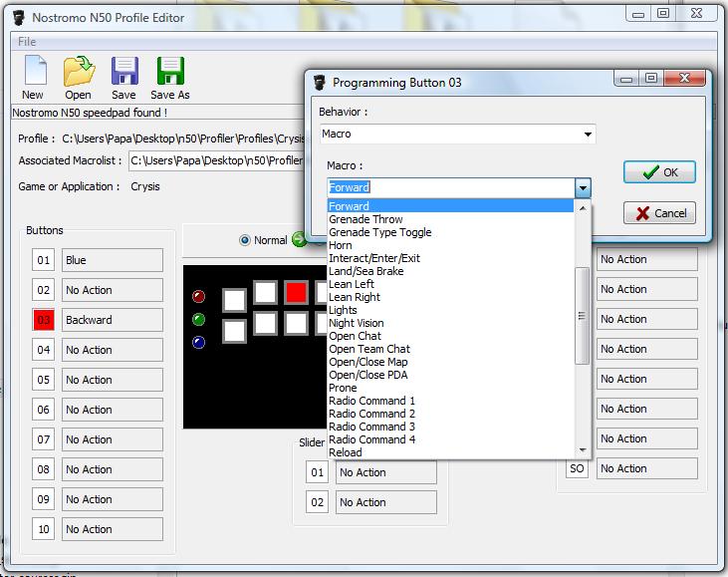Screen dimensions: 728x577
Task: Click the Associated Macrolist path field
Action: click(x=216, y=160)
